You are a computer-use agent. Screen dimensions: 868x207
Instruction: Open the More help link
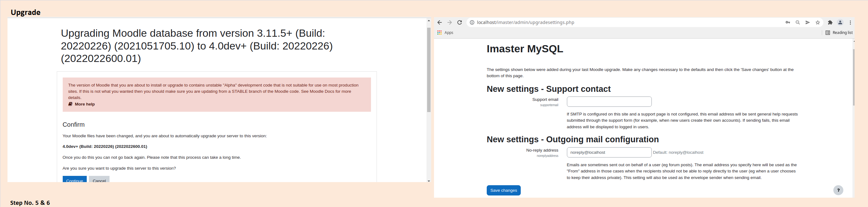coord(85,104)
